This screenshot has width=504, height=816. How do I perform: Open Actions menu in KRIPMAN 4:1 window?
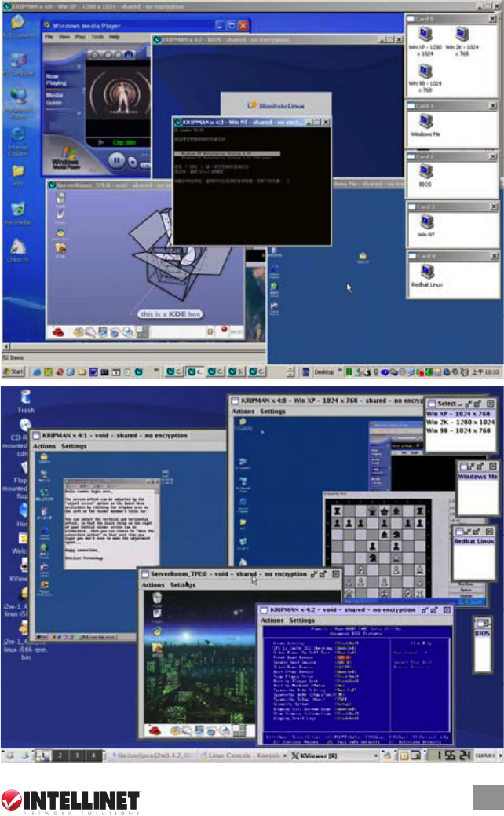[x=44, y=447]
